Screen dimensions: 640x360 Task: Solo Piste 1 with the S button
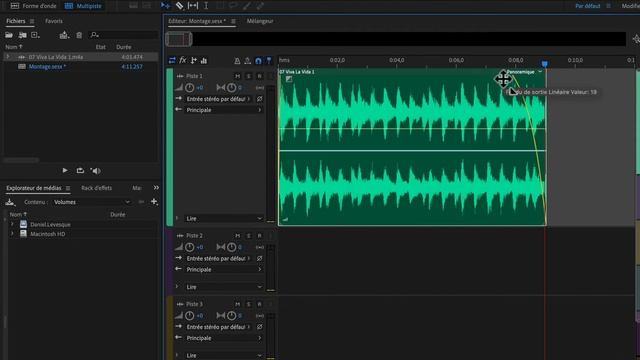(249, 76)
